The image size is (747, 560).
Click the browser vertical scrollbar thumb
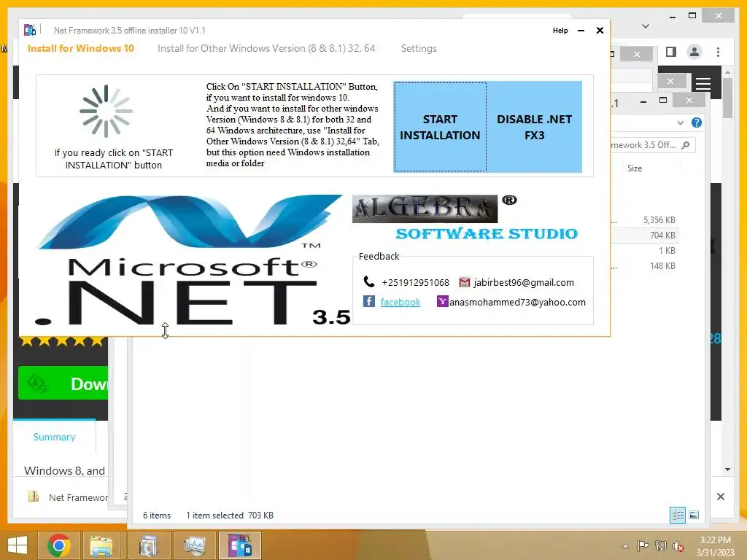coord(727,98)
